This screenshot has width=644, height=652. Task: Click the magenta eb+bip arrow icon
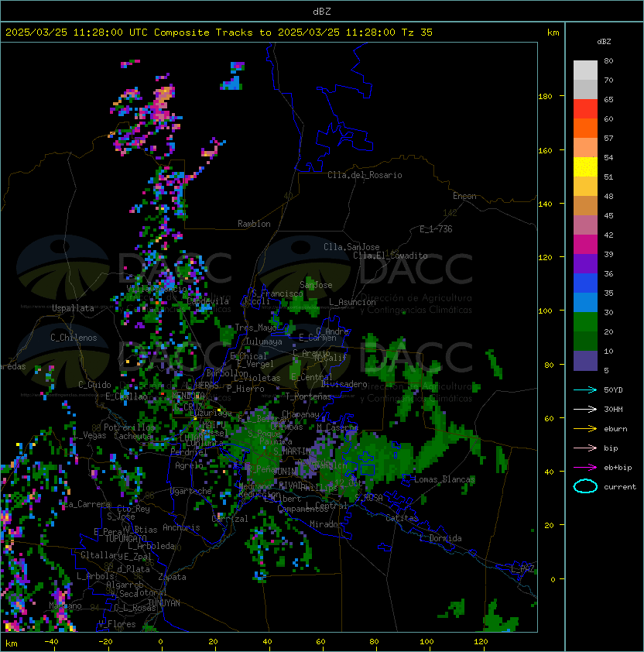[x=585, y=468]
